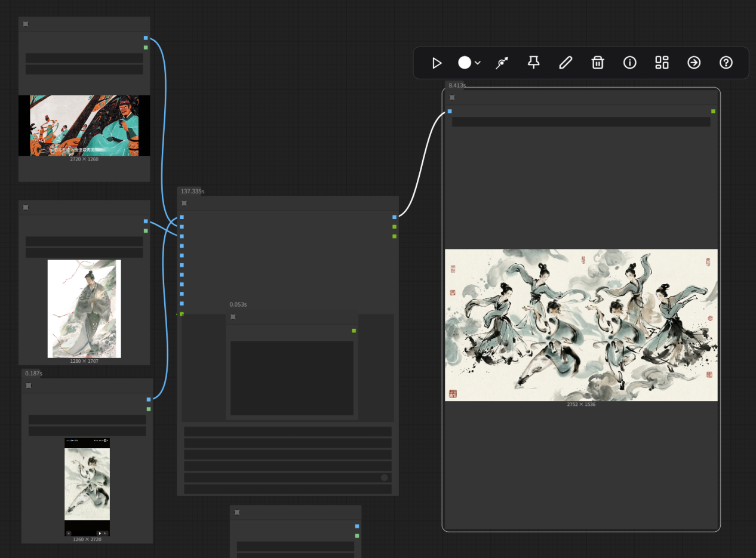
Task: Click the text area inside the 0.053s node
Action: (x=291, y=378)
